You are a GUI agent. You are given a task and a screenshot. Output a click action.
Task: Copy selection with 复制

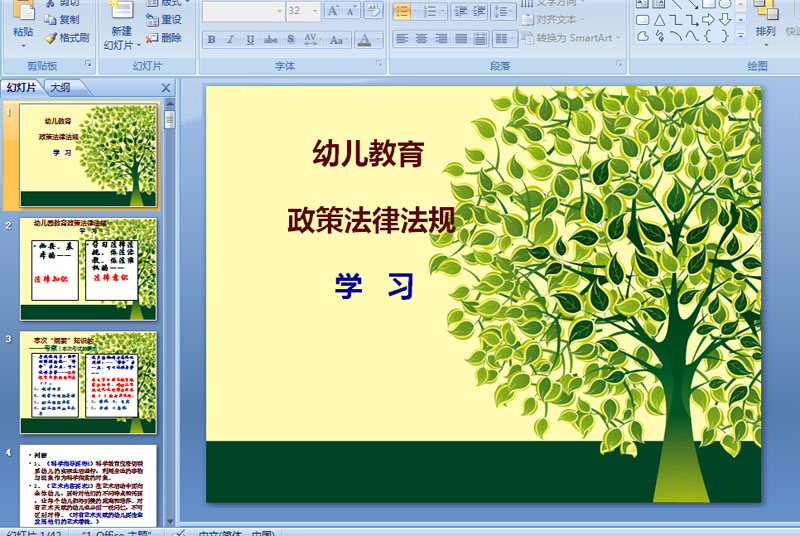[61, 19]
